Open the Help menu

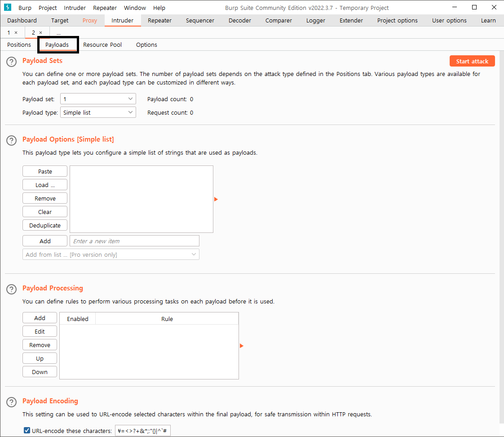(159, 8)
